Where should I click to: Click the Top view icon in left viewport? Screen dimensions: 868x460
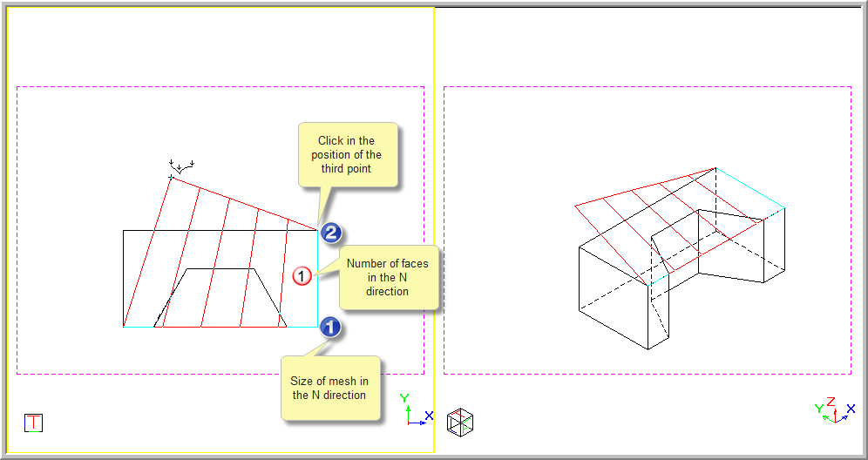[x=34, y=423]
